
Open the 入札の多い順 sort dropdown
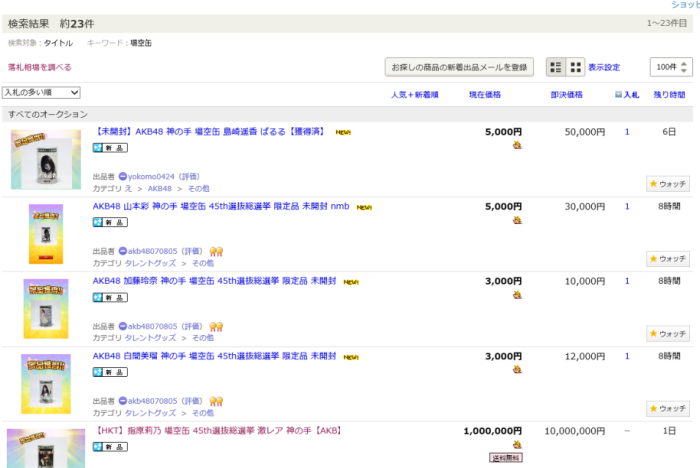click(41, 92)
